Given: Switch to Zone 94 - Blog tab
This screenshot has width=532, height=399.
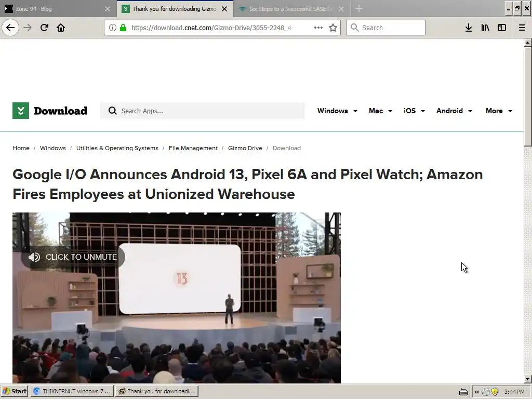Looking at the screenshot, I should 58,9.
